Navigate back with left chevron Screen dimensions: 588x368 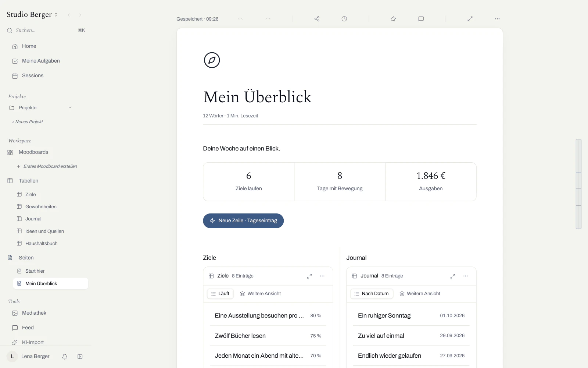[69, 15]
